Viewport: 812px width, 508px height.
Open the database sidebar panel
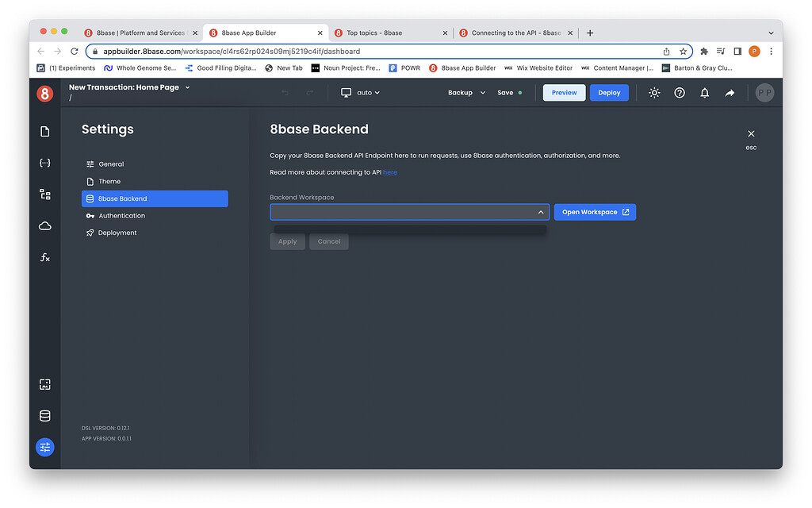point(44,415)
